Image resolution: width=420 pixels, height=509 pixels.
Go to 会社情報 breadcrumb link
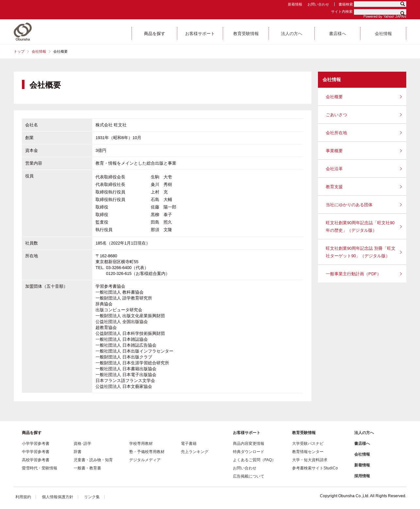click(x=39, y=51)
